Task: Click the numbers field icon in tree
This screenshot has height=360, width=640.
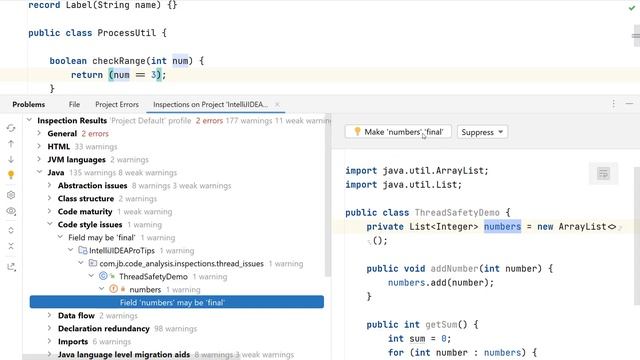Action: pos(113,289)
